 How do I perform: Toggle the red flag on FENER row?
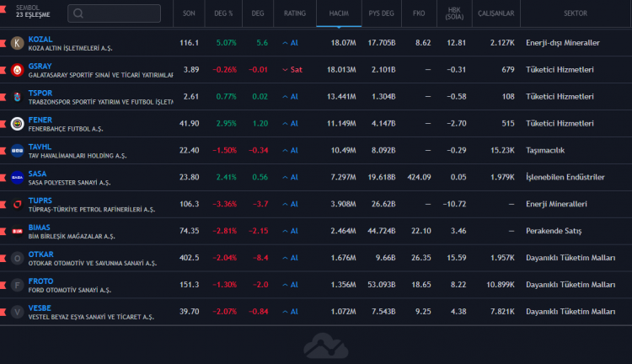pyautogui.click(x=3, y=123)
